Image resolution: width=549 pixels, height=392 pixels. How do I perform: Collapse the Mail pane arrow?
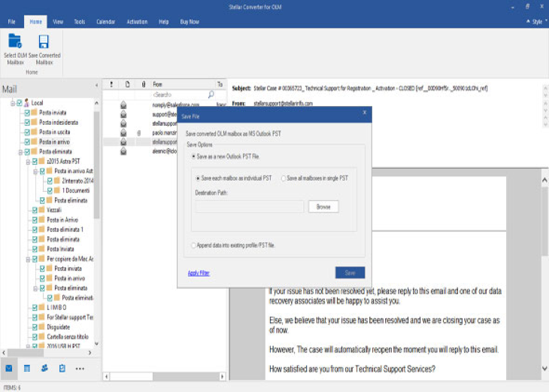coord(96,85)
